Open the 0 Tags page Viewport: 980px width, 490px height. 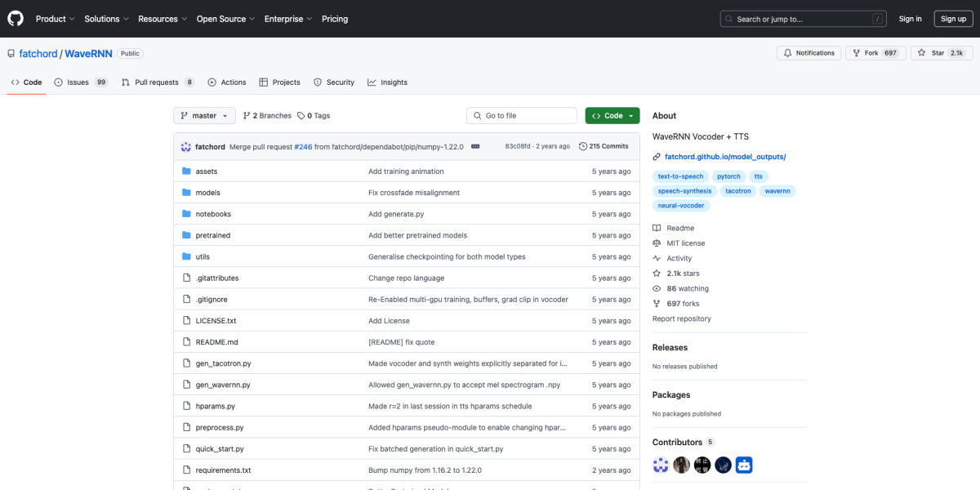coord(314,116)
